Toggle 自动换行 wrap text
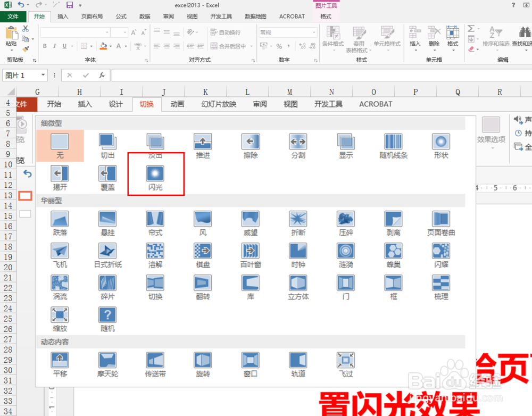This screenshot has width=532, height=416. tap(226, 32)
